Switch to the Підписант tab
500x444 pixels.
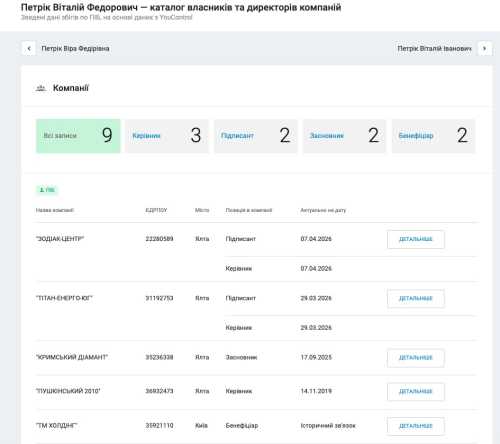click(x=256, y=136)
